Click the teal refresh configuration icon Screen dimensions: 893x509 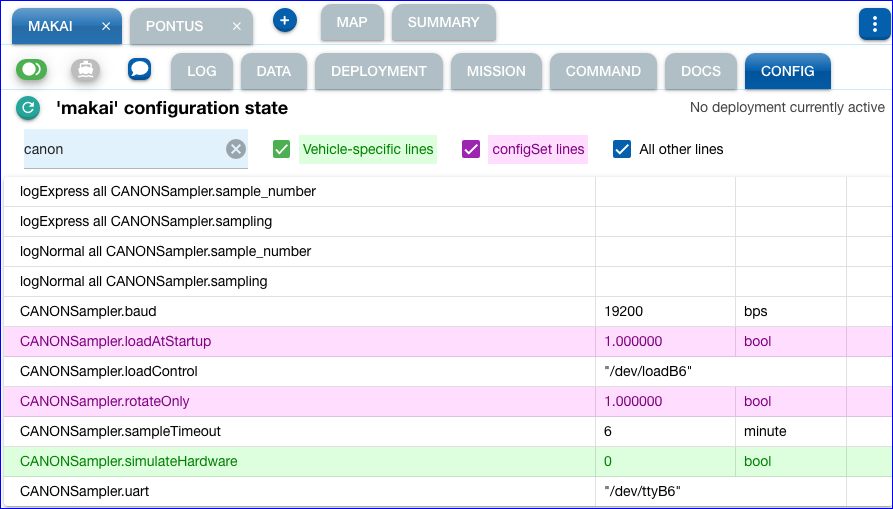28,108
